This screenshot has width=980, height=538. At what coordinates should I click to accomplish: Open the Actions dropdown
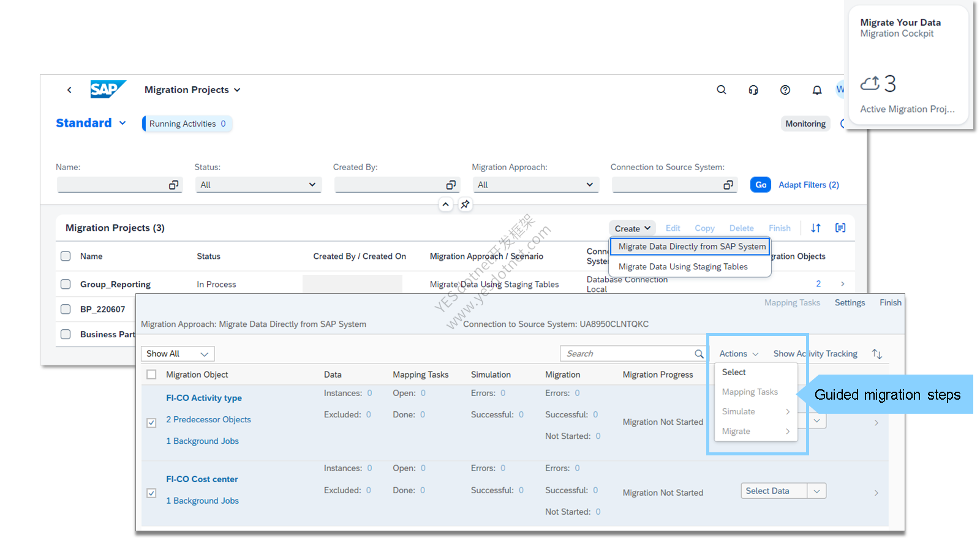(739, 354)
